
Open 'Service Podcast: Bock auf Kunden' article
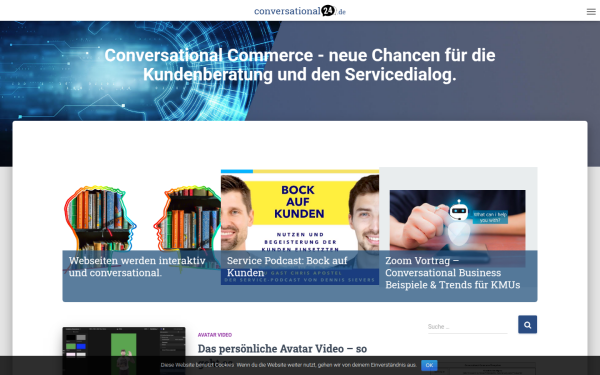287,266
